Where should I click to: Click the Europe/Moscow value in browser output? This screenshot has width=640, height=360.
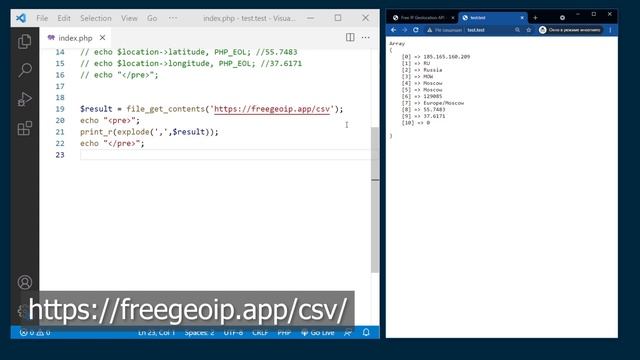[x=444, y=103]
